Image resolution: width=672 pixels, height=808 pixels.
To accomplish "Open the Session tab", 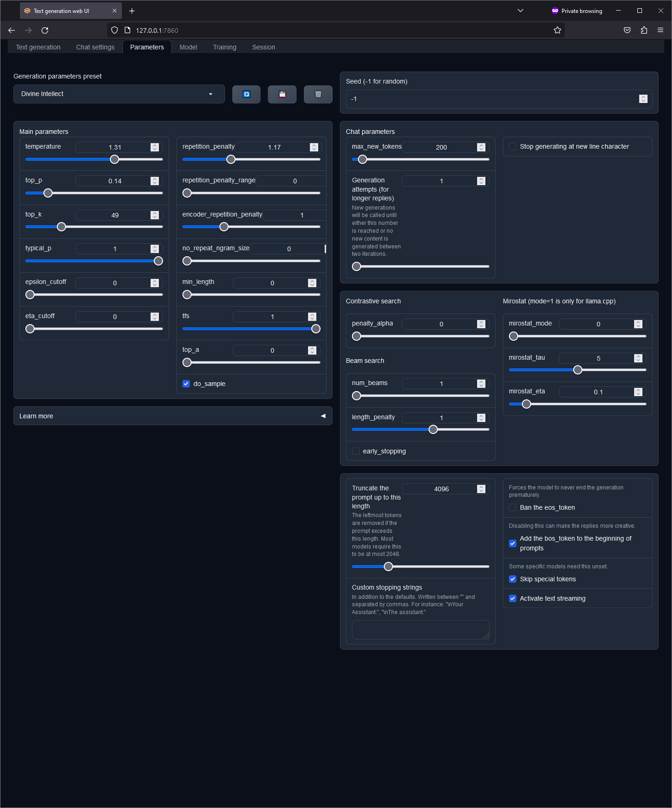I will (264, 47).
